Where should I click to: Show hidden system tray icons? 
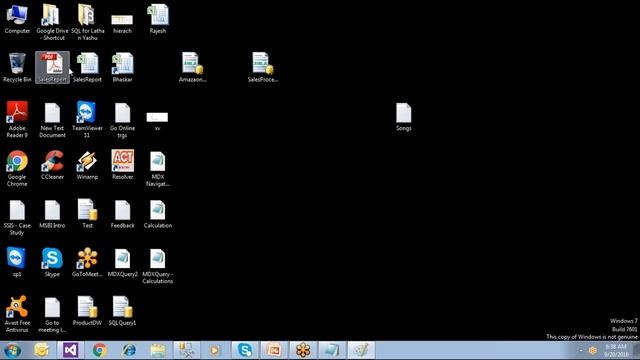click(581, 350)
